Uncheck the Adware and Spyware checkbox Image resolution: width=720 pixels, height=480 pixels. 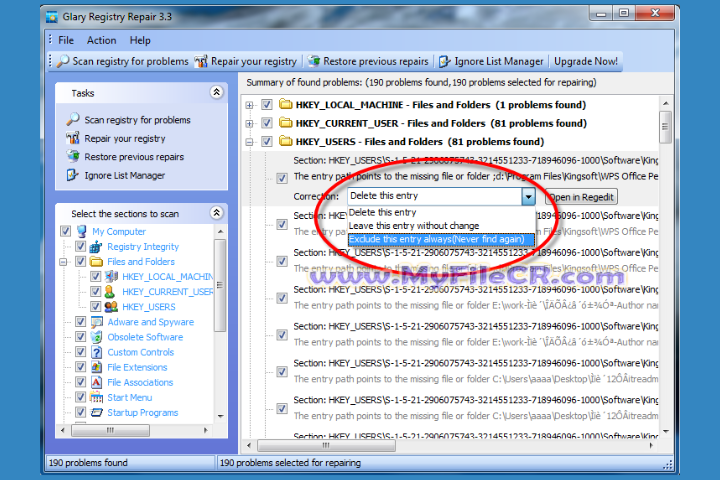(81, 322)
